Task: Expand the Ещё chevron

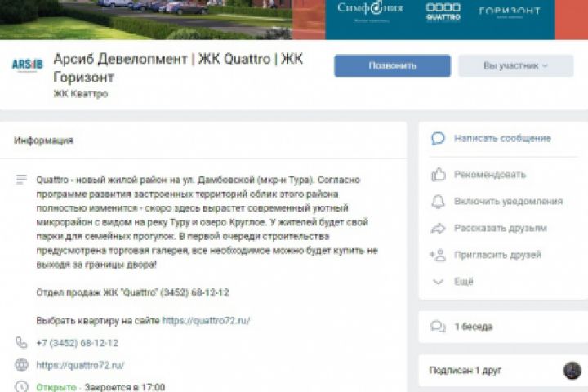Action: pyautogui.click(x=438, y=282)
